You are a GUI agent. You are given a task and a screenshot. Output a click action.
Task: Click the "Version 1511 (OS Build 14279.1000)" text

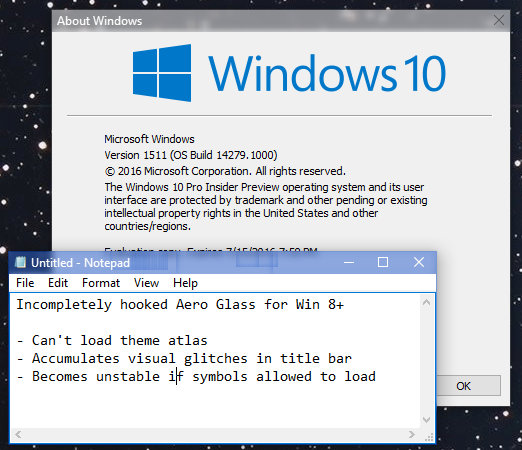(191, 155)
